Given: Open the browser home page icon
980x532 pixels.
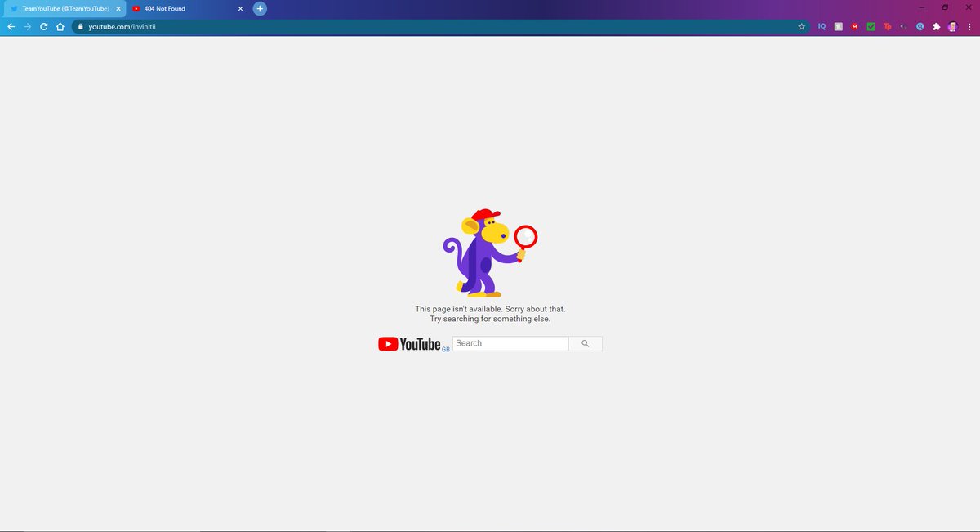Looking at the screenshot, I should pos(60,26).
